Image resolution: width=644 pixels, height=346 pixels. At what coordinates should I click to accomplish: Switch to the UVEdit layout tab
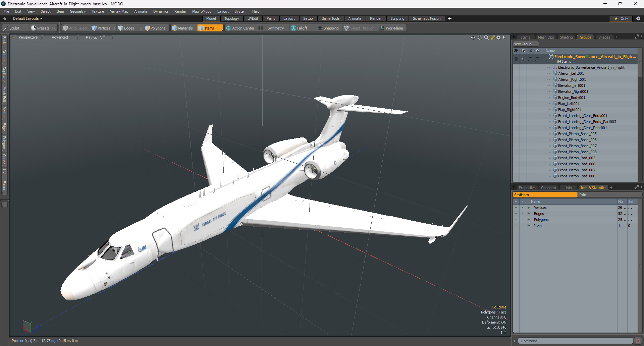(x=253, y=18)
